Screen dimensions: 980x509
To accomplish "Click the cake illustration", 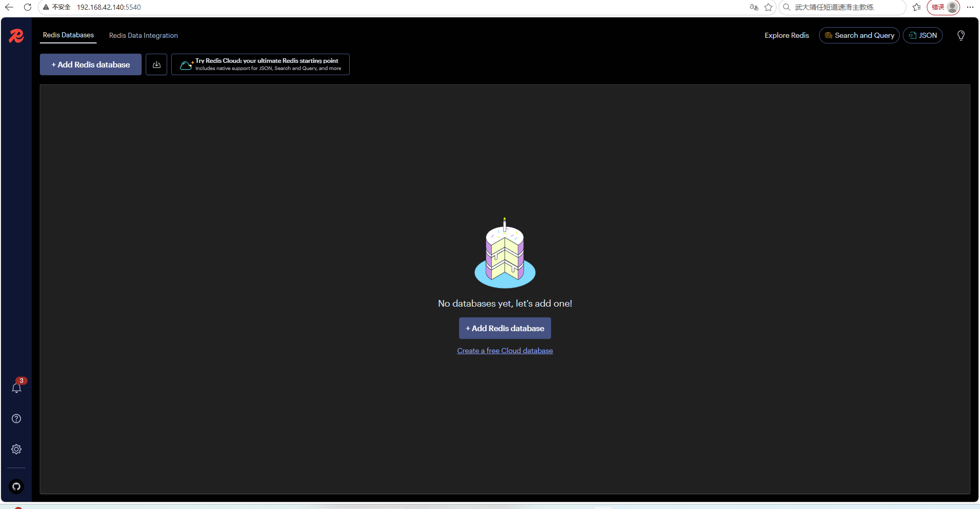I will pos(505,253).
